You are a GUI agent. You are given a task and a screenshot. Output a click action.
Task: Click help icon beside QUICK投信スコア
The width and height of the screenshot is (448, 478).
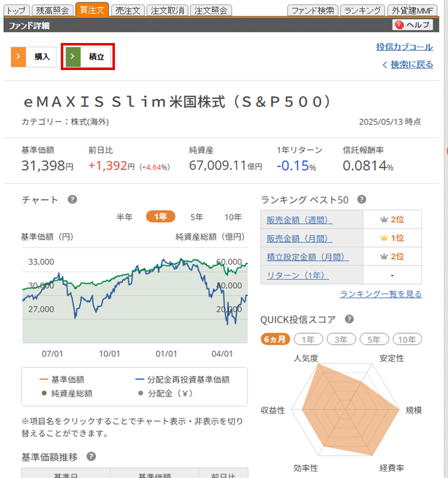(x=349, y=319)
